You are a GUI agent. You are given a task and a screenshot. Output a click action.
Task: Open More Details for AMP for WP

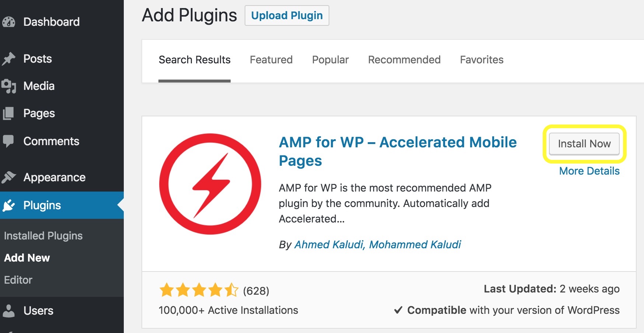tap(589, 171)
